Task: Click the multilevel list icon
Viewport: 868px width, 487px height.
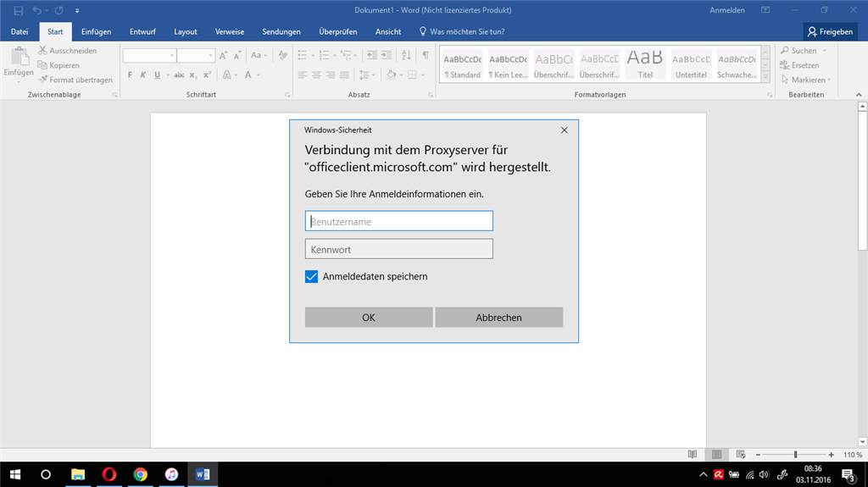Action: click(x=346, y=55)
